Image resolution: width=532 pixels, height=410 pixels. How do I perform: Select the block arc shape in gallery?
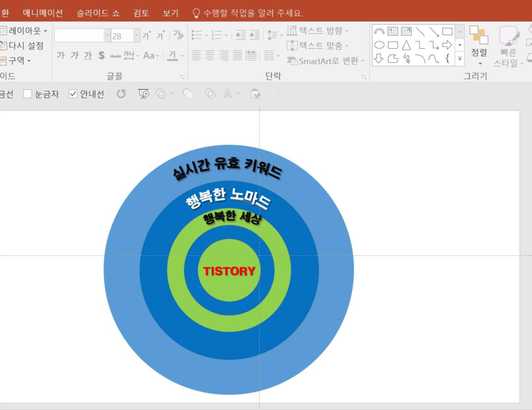coord(379,32)
